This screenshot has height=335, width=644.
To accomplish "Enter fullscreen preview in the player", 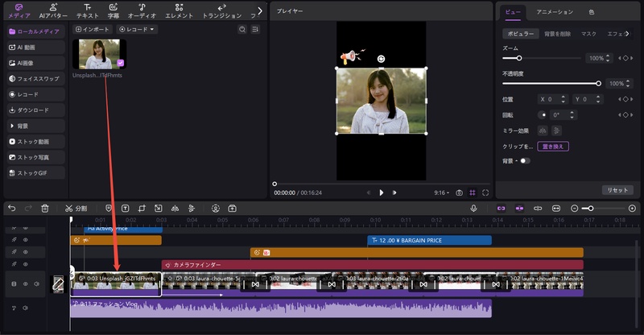I will pyautogui.click(x=485, y=192).
